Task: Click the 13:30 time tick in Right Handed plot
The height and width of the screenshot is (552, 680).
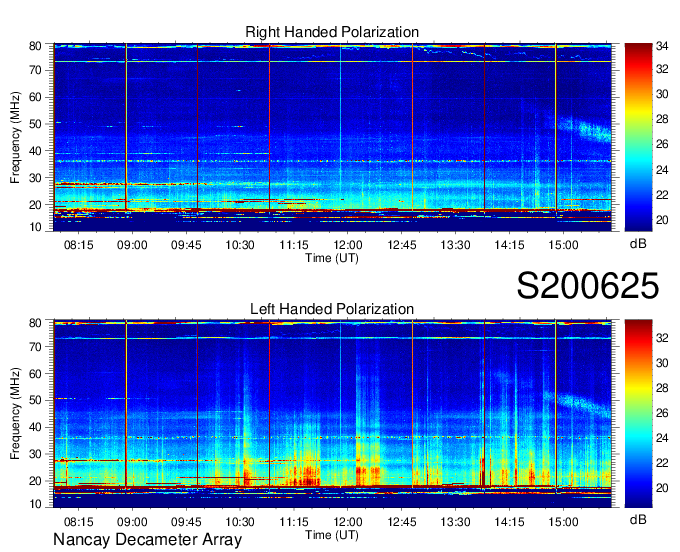Action: 455,245
